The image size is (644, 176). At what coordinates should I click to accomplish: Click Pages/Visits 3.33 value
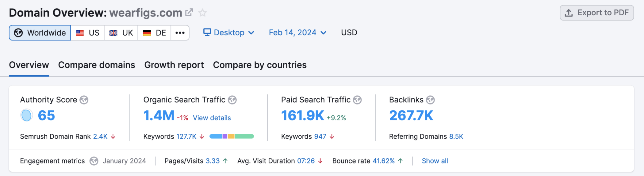click(213, 161)
